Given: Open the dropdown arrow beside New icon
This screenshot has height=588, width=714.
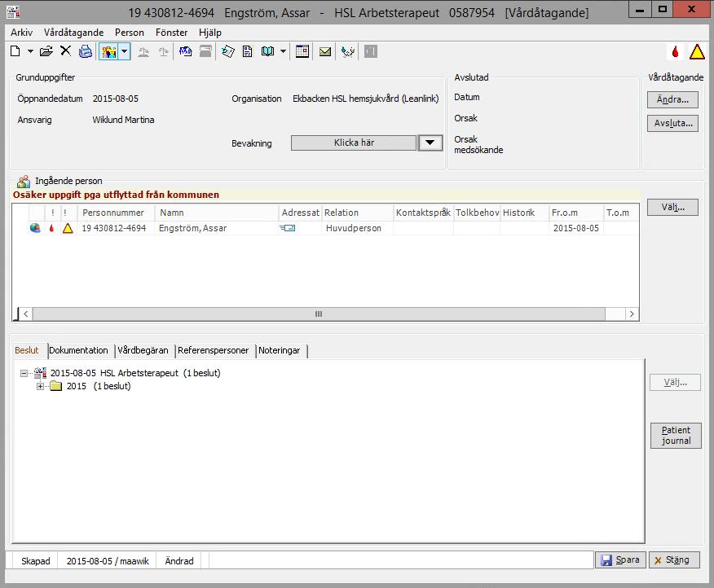Looking at the screenshot, I should coord(30,51).
